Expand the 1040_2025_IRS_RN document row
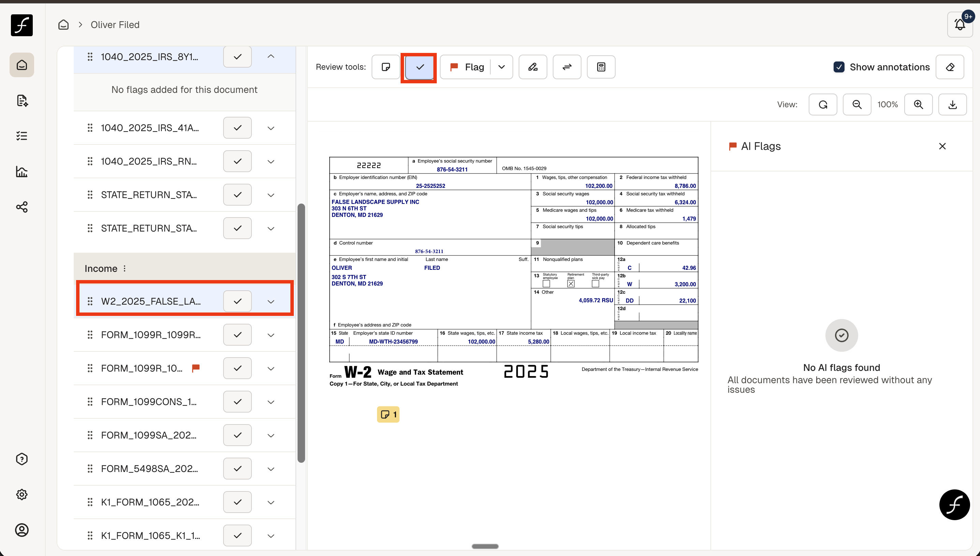The width and height of the screenshot is (980, 556). [x=271, y=162]
